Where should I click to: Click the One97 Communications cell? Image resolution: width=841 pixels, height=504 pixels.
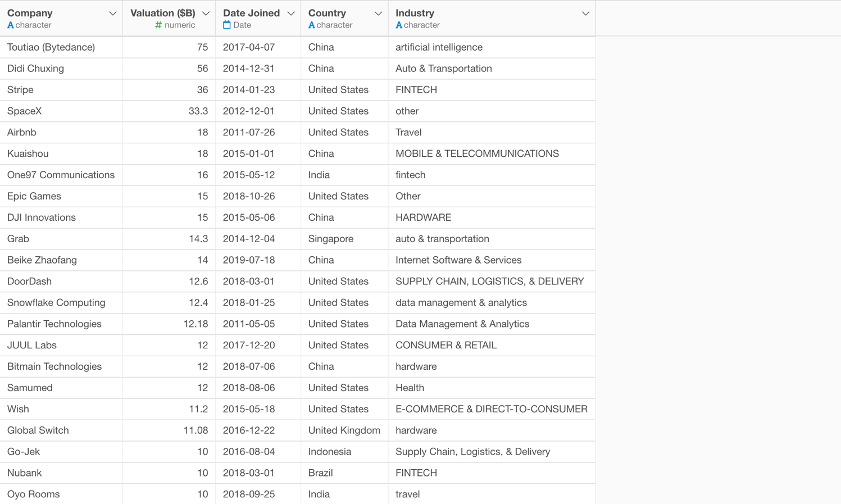click(61, 175)
